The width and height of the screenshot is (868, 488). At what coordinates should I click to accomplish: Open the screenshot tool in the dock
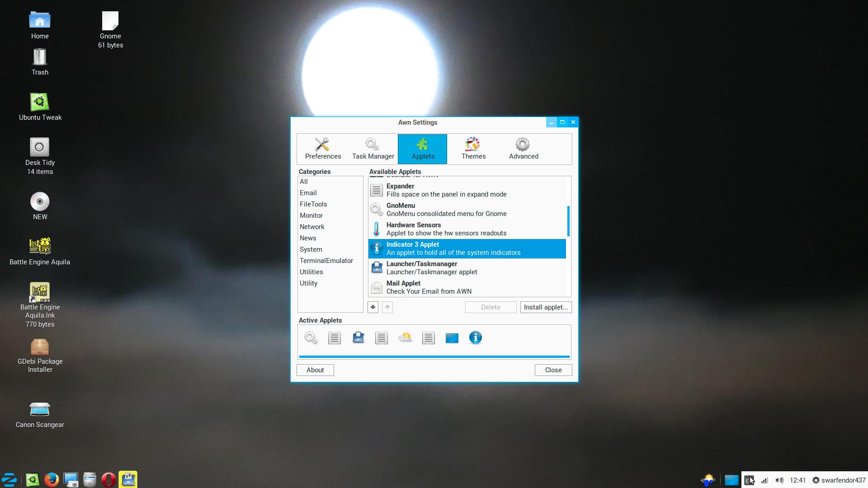pos(71,479)
